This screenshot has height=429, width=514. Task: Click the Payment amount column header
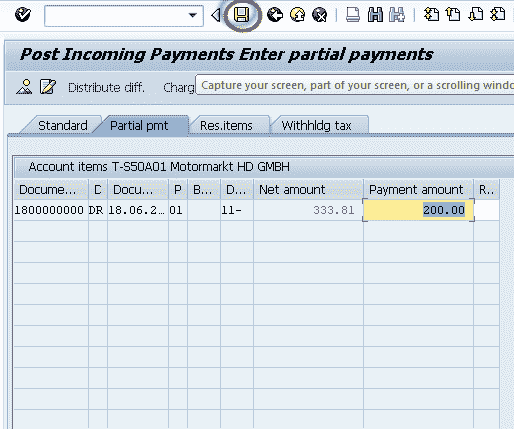click(x=418, y=190)
